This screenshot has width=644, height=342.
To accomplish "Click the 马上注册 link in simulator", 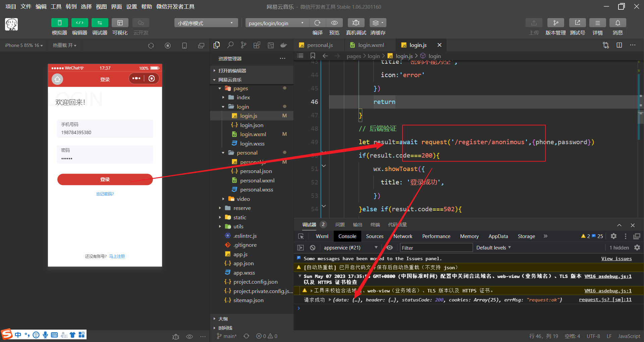I will click(117, 256).
